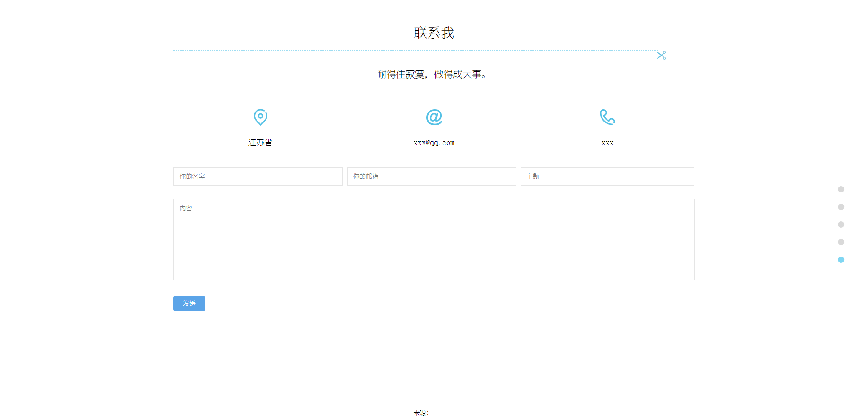
Task: Click the location pin icon
Action: [261, 117]
